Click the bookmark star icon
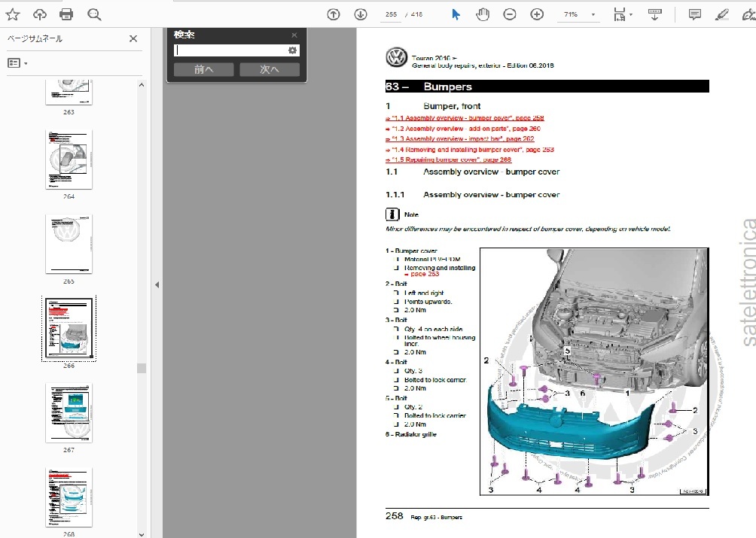This screenshot has height=538, width=756. click(x=13, y=14)
